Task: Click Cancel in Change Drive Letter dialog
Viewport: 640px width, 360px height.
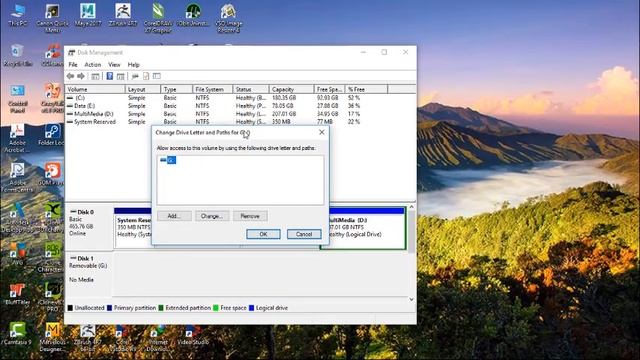Action: click(304, 234)
